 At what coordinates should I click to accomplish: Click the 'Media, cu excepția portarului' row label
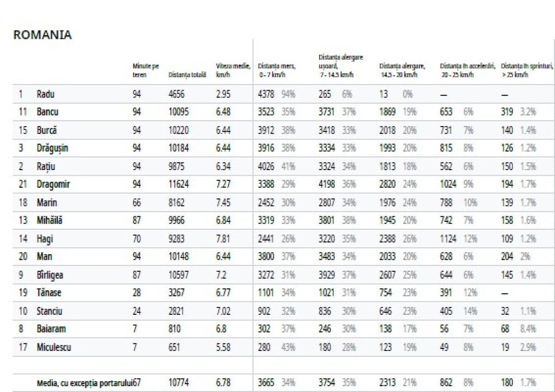pos(84,383)
